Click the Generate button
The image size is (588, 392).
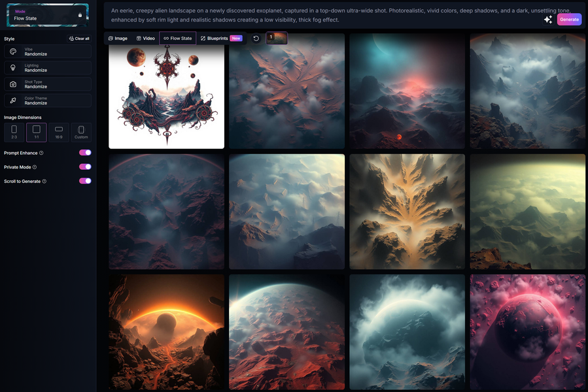tap(569, 20)
